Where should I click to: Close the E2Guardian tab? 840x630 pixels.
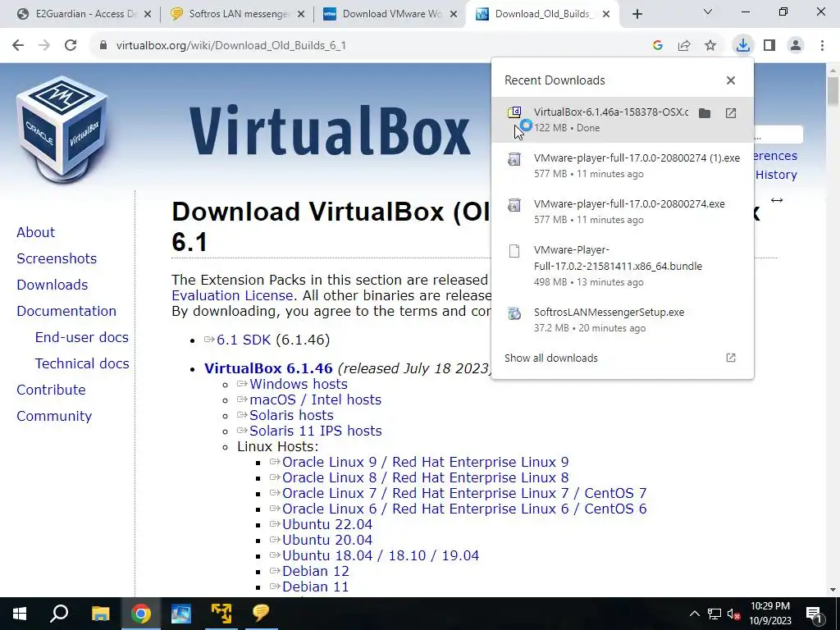148,14
